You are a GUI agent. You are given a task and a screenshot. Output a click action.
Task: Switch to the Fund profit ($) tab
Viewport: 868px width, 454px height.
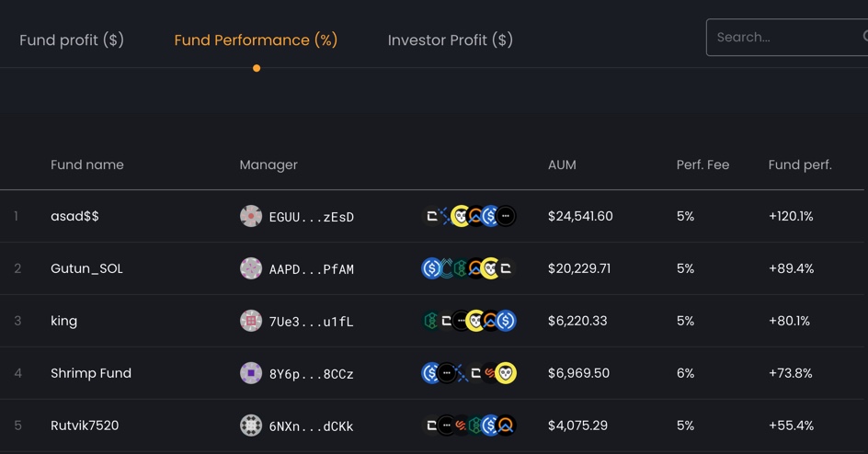pos(72,40)
